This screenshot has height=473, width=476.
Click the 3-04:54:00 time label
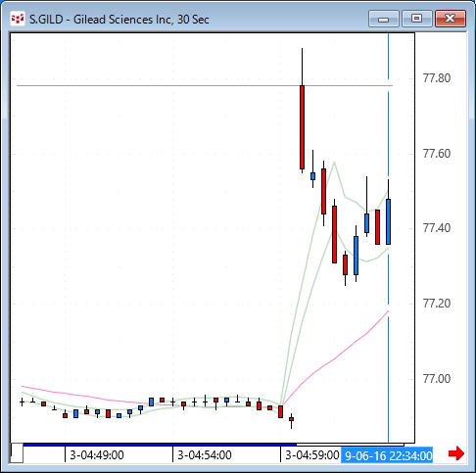point(205,455)
